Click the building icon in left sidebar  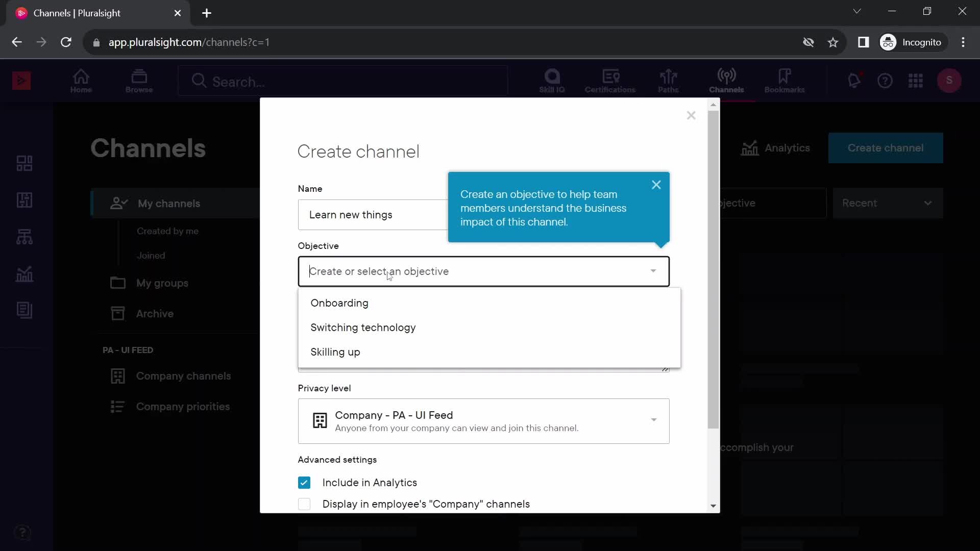click(24, 200)
